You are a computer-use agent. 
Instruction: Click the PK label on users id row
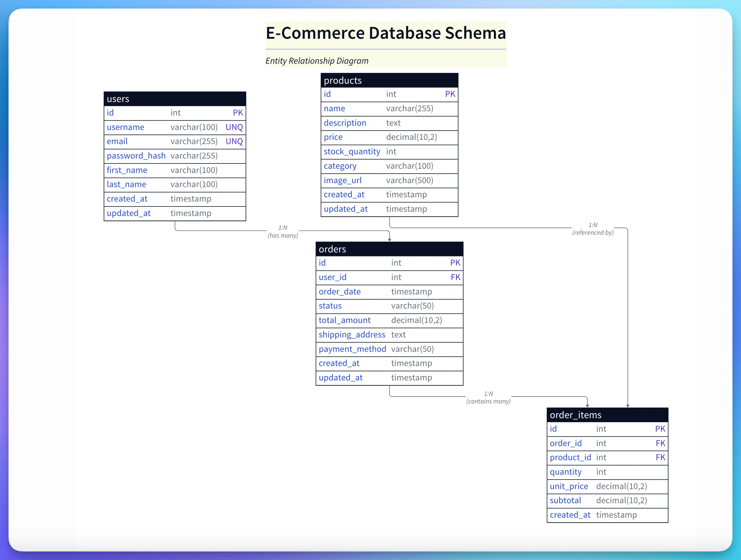[x=238, y=113]
